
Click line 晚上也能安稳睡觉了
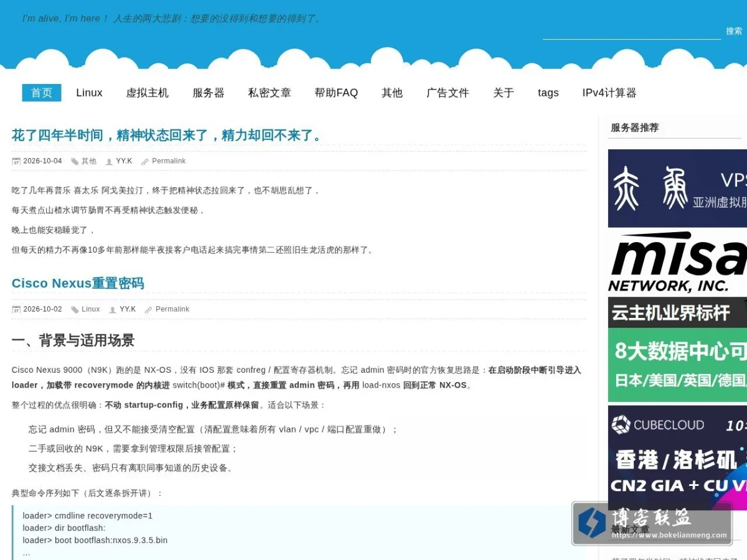click(x=54, y=230)
